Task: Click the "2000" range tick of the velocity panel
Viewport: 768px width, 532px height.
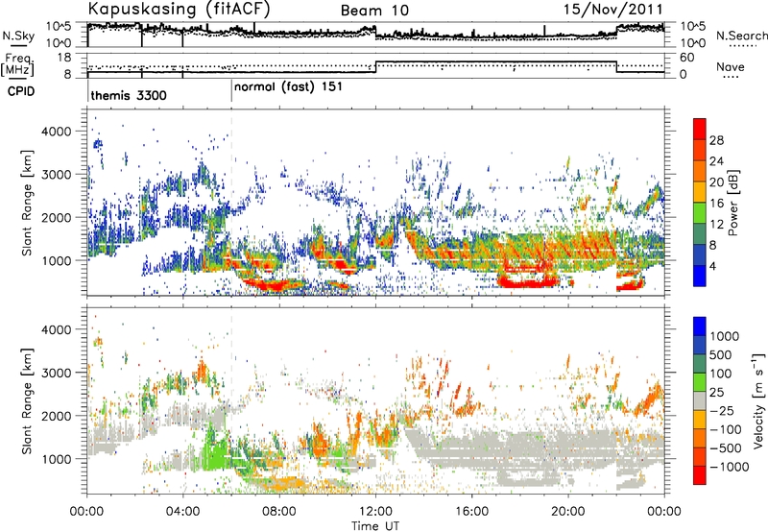Action: 55,416
